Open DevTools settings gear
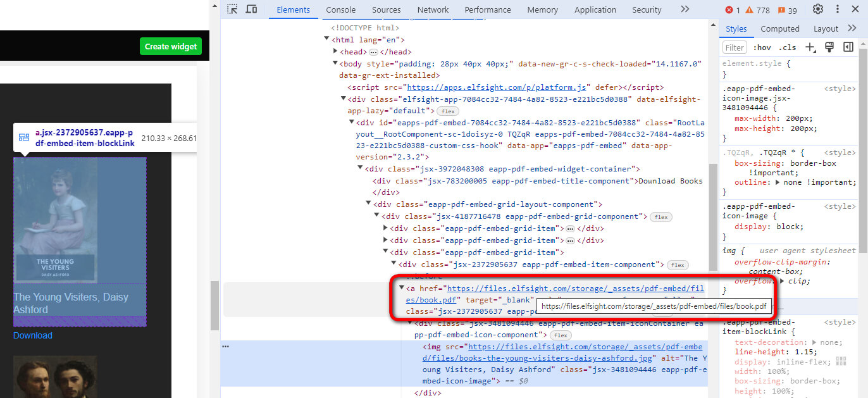 (x=818, y=9)
